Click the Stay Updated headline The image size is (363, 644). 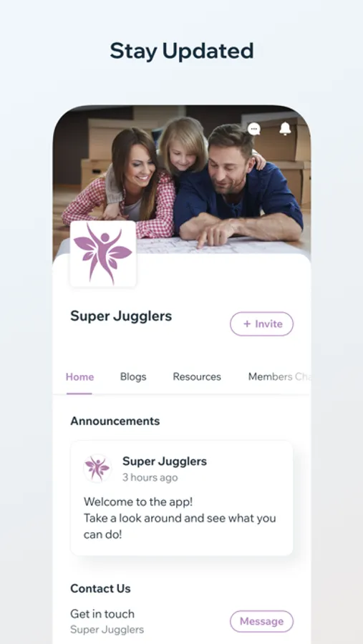pos(181,51)
